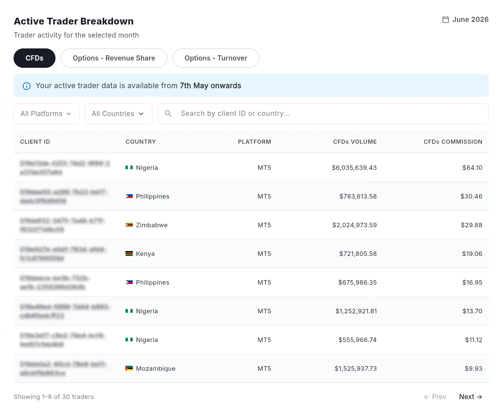Click the CFDs COMMISSION column header

pyautogui.click(x=453, y=142)
